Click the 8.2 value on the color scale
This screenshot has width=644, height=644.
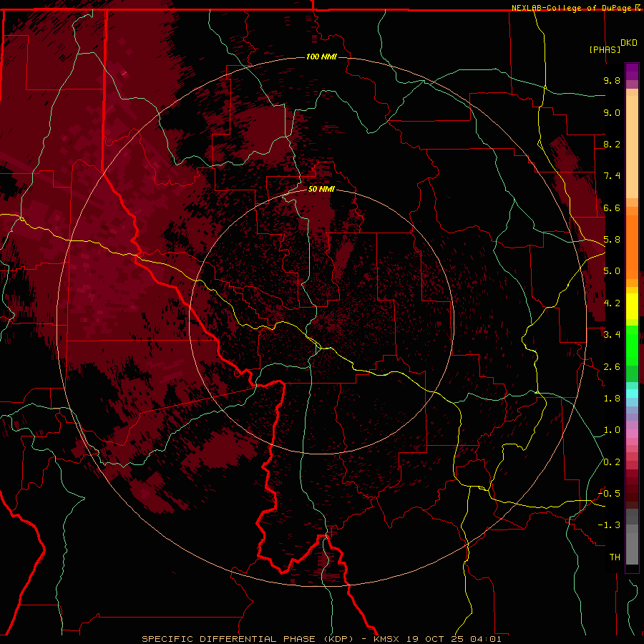(x=612, y=144)
